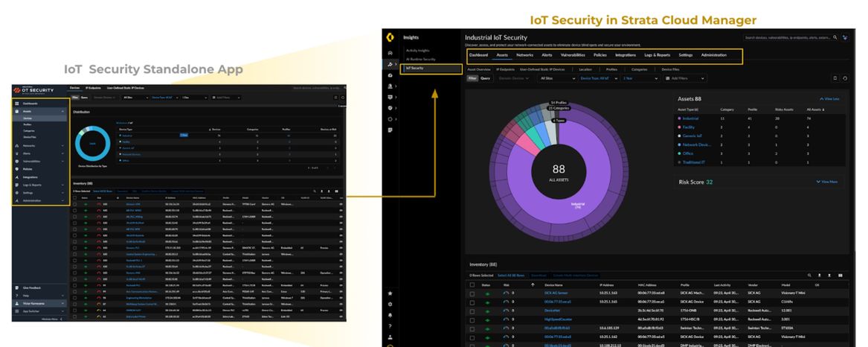Open the SICK AG Sensor device link
Image resolution: width=868 pixels, height=347 pixels.
(556, 293)
